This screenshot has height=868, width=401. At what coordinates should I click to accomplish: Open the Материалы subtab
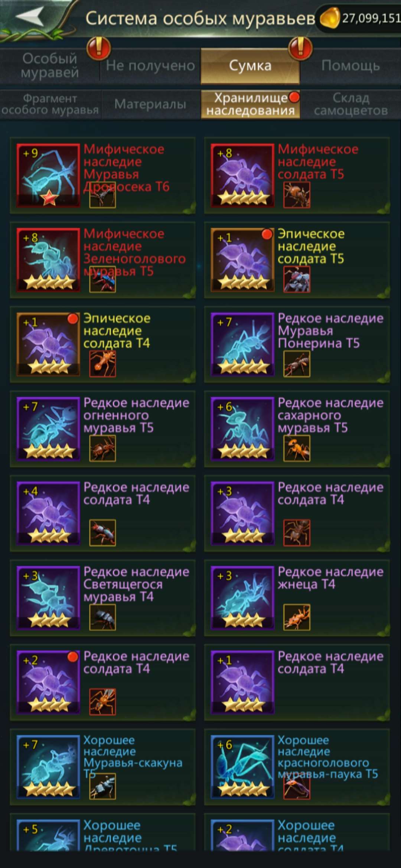150,104
